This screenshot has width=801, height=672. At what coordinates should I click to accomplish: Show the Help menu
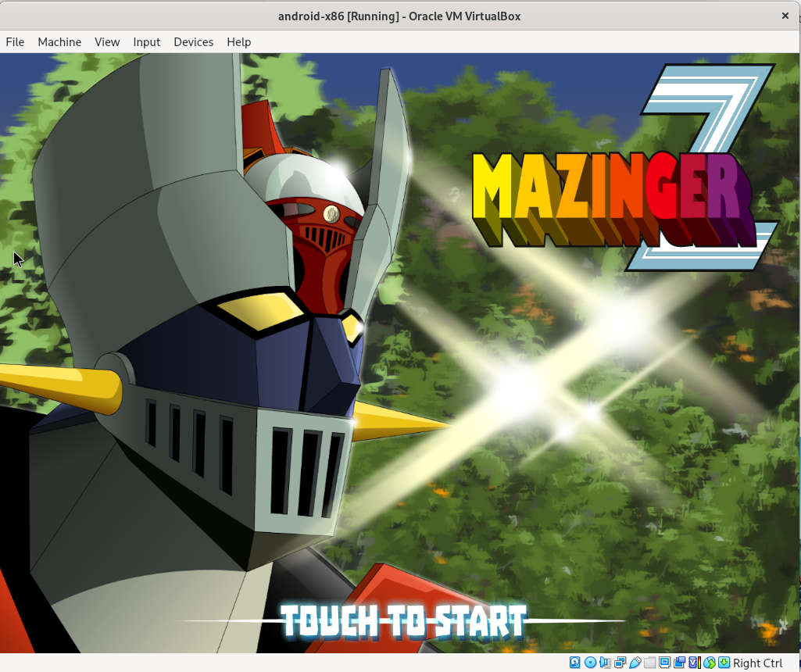point(238,42)
